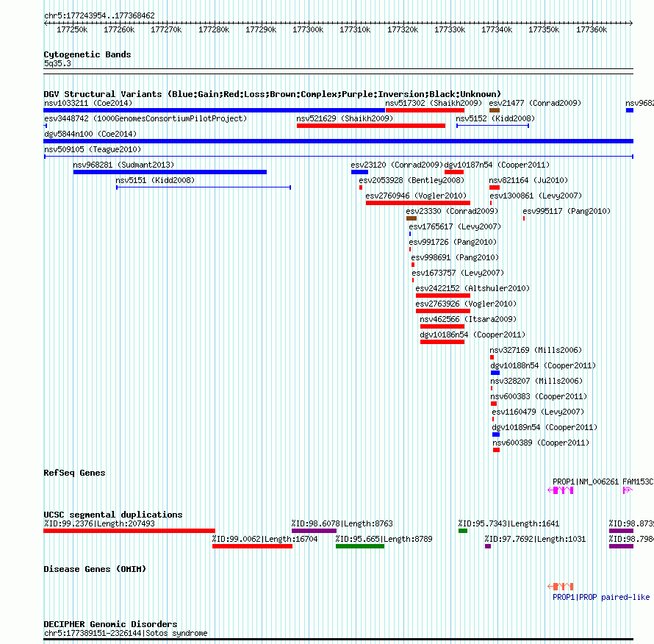Select the nsv462566 (Itsara2009) variant label
This screenshot has height=644, width=654.
[x=468, y=319]
